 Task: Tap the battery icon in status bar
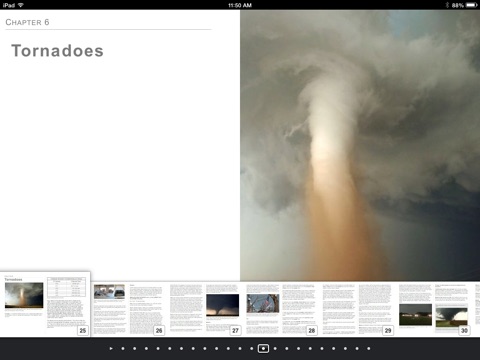pos(472,5)
